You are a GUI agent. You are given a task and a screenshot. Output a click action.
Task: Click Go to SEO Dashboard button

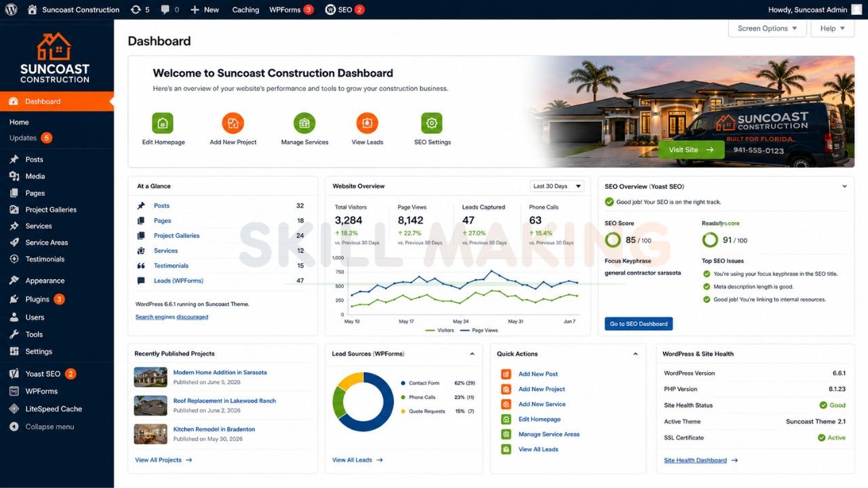click(x=639, y=324)
